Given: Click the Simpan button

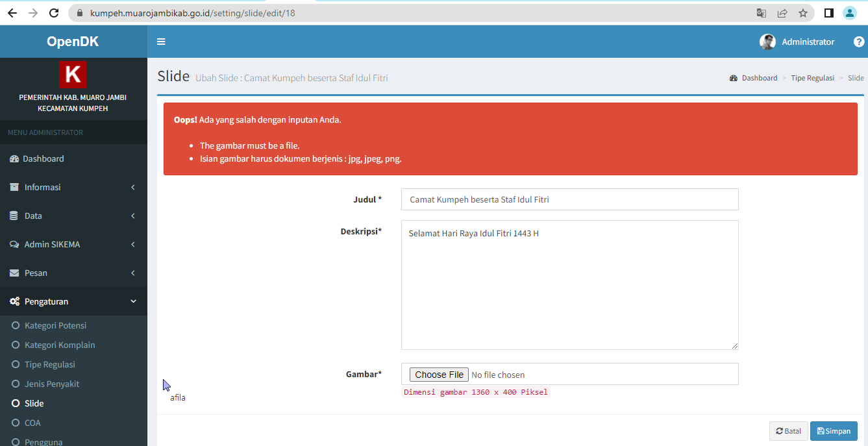Looking at the screenshot, I should point(834,430).
